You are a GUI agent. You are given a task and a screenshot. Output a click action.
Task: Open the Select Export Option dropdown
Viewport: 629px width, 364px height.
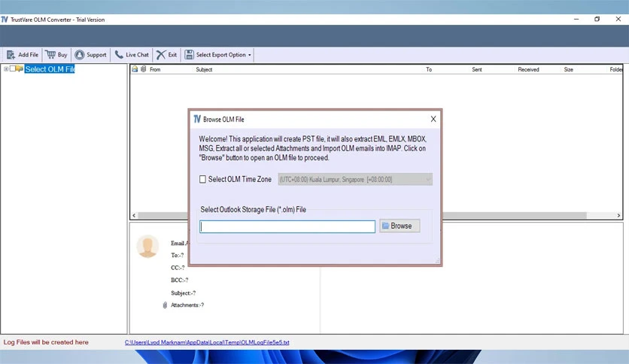pyautogui.click(x=218, y=54)
